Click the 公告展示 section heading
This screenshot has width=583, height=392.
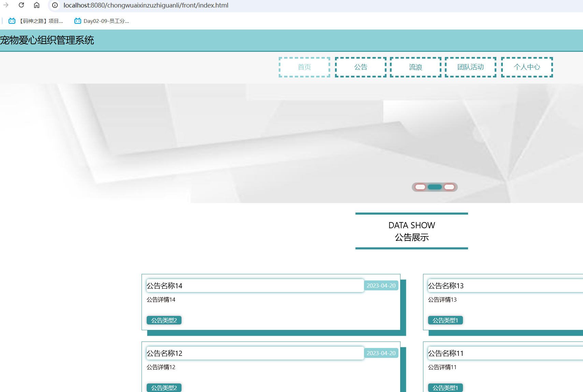pyautogui.click(x=412, y=237)
